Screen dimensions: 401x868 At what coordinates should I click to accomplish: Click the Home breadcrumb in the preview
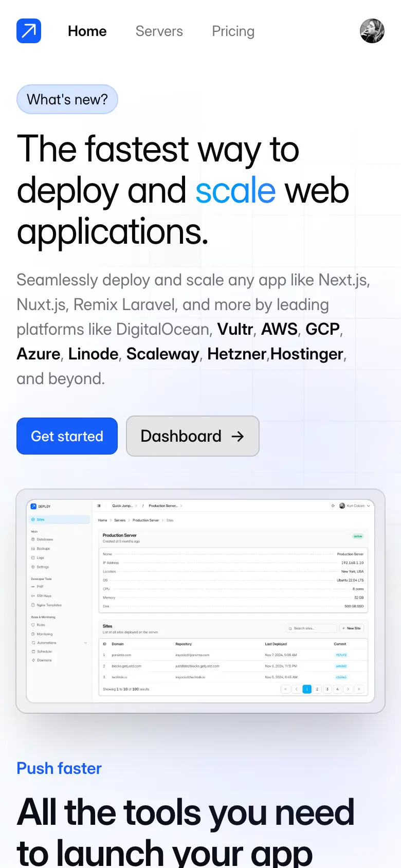point(103,520)
